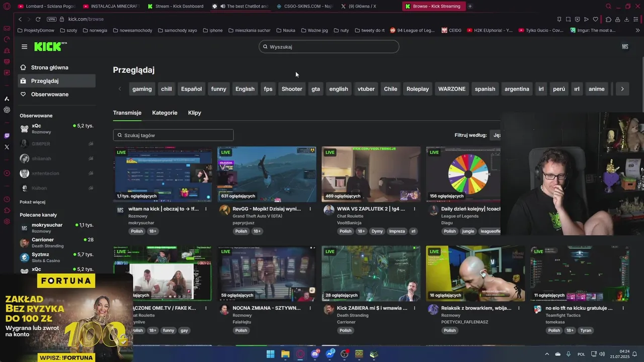This screenshot has height=362, width=644.
Task: Open the Filtruj według dropdown
Action: click(x=496, y=135)
